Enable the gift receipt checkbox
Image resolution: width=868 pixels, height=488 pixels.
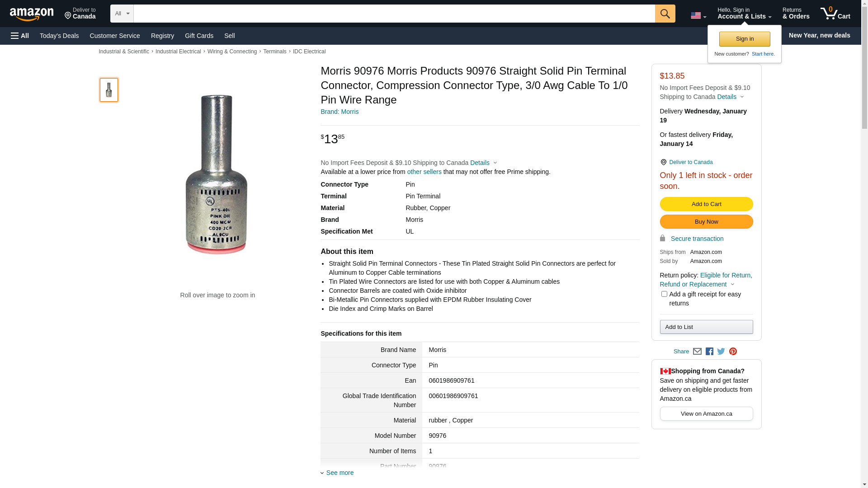[x=664, y=294]
